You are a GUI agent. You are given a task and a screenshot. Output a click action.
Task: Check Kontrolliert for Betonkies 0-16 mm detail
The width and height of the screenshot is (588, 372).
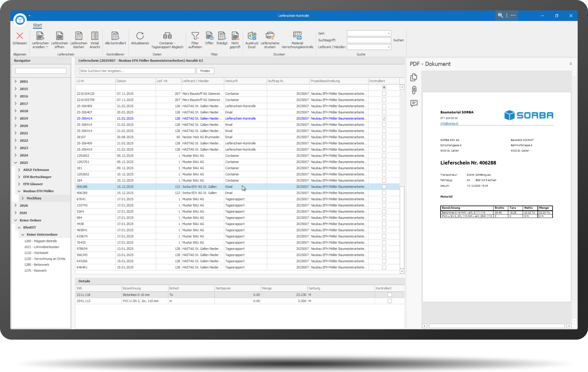point(389,295)
